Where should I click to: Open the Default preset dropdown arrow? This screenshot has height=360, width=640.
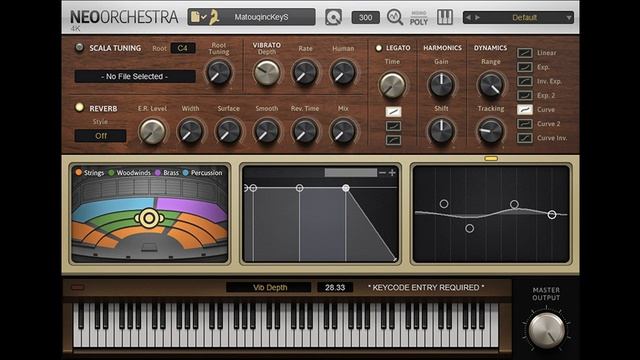pos(569,18)
